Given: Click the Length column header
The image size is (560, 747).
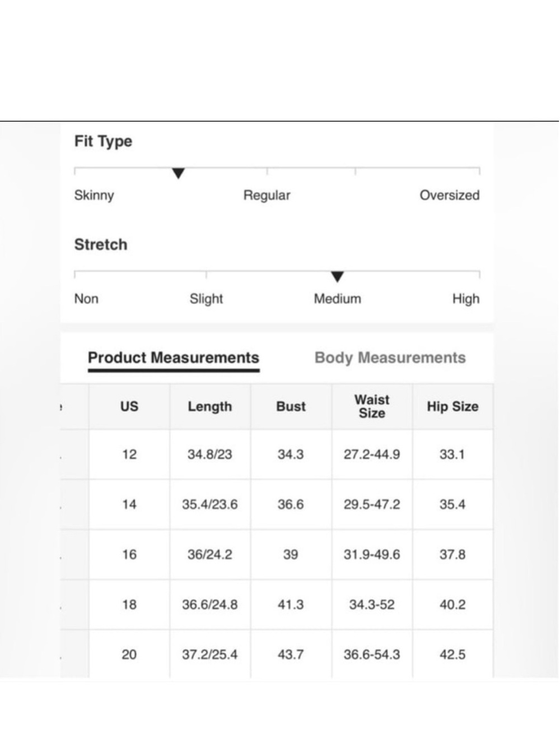Looking at the screenshot, I should tap(210, 407).
